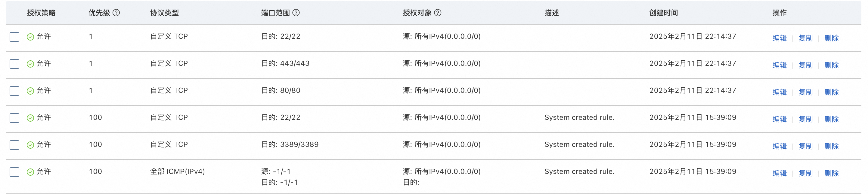The width and height of the screenshot is (868, 194).
Task: Select the checkbox for the 3389/3389 rule
Action: [x=14, y=145]
